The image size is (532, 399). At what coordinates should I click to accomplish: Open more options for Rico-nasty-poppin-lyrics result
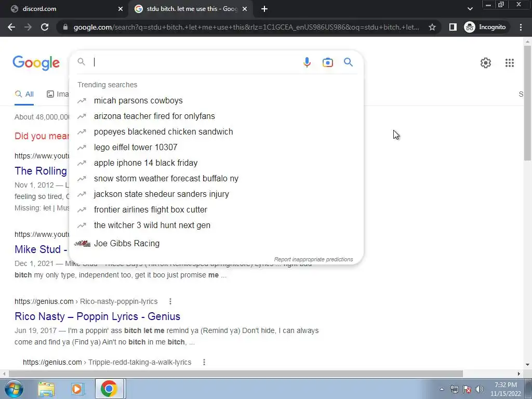pyautogui.click(x=170, y=302)
